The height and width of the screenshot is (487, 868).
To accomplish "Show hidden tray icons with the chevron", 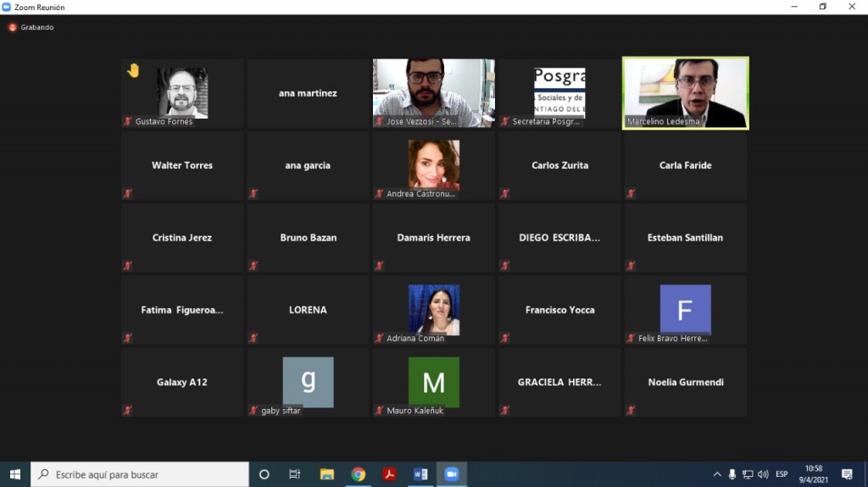I will tap(717, 474).
